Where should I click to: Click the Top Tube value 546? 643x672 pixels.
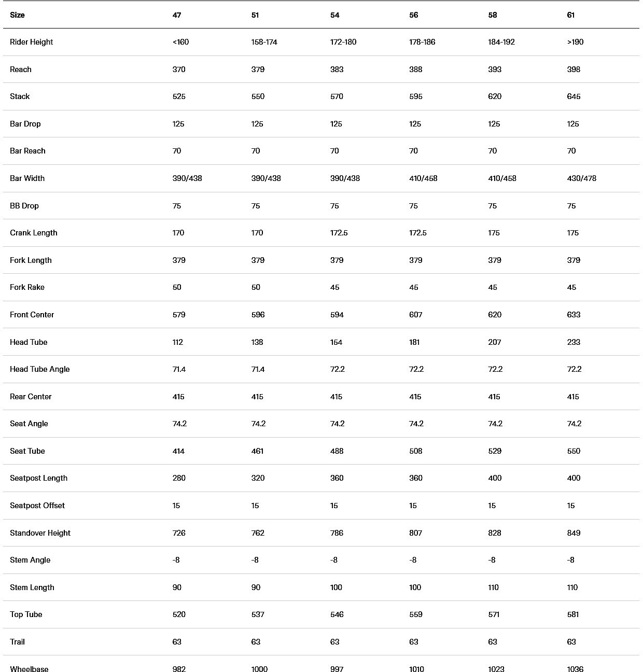click(337, 614)
